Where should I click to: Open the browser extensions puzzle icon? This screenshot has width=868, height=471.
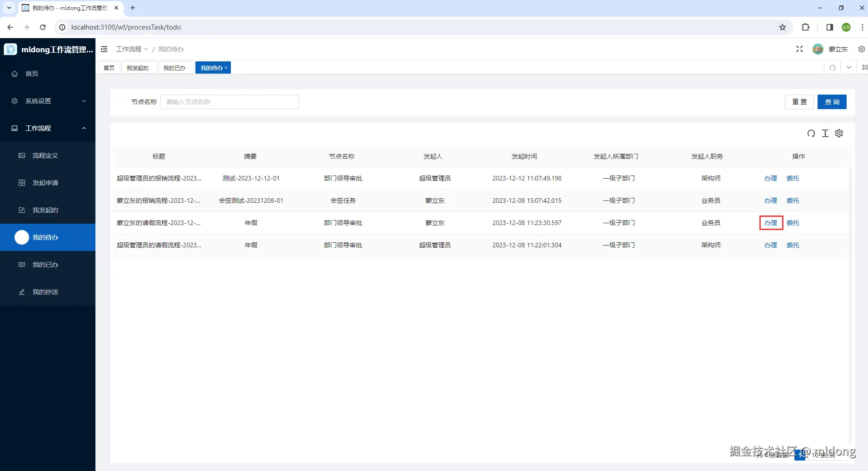tap(806, 27)
